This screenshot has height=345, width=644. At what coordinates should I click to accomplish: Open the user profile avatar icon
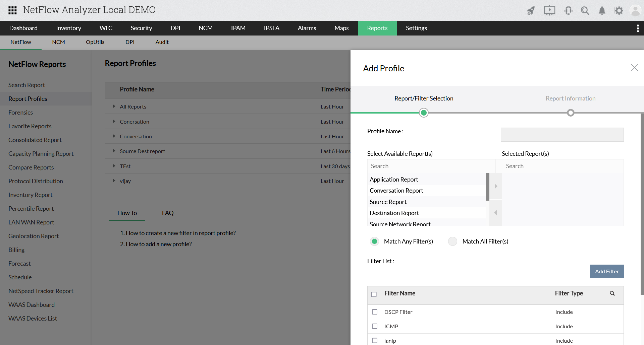click(x=636, y=10)
